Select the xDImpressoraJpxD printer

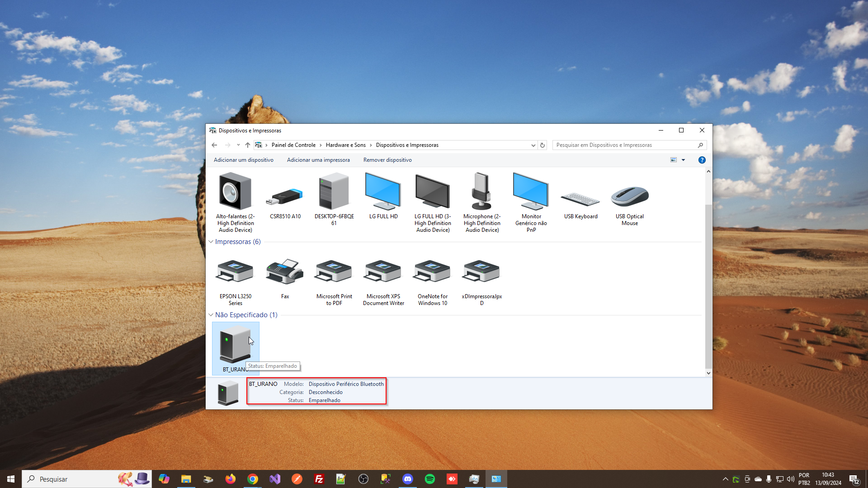481,272
